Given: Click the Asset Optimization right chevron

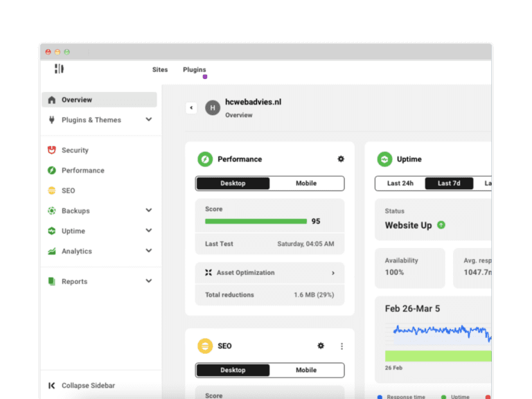Looking at the screenshot, I should pos(333,273).
